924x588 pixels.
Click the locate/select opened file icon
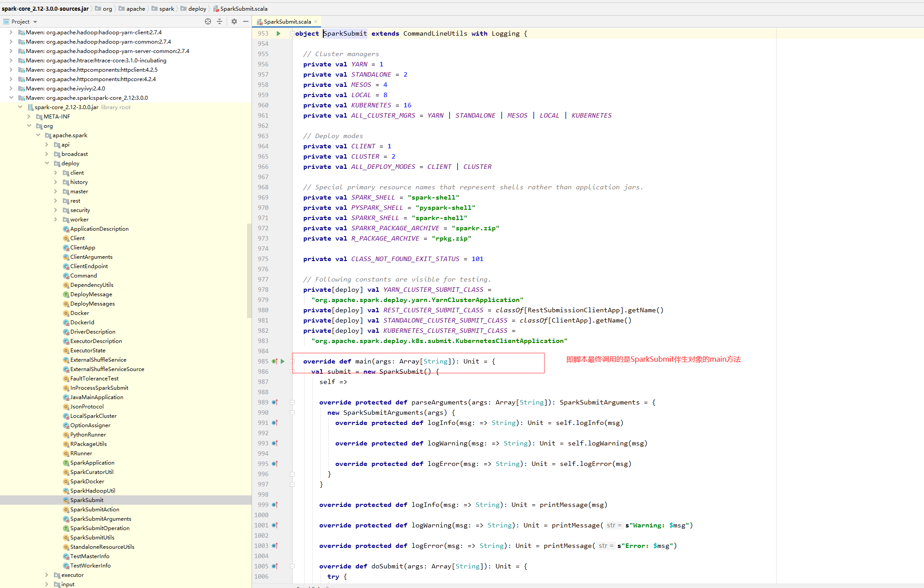(208, 21)
